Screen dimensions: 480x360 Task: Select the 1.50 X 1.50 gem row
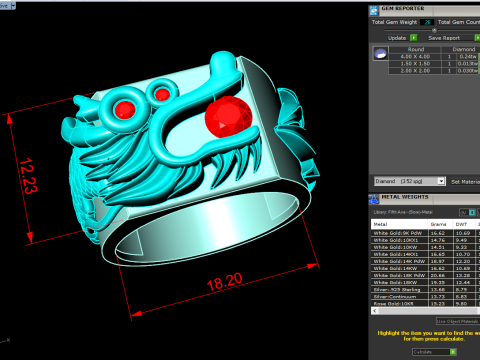point(433,64)
